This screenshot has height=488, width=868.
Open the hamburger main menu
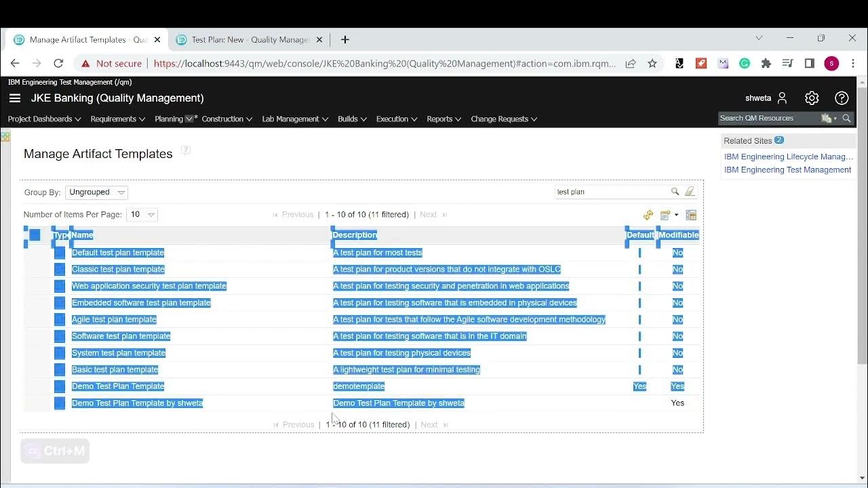(15, 98)
